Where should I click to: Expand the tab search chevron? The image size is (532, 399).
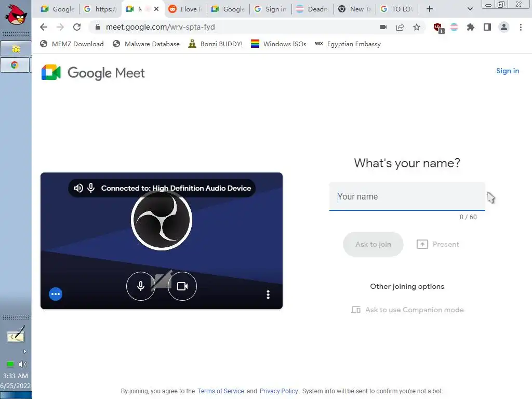pyautogui.click(x=470, y=9)
